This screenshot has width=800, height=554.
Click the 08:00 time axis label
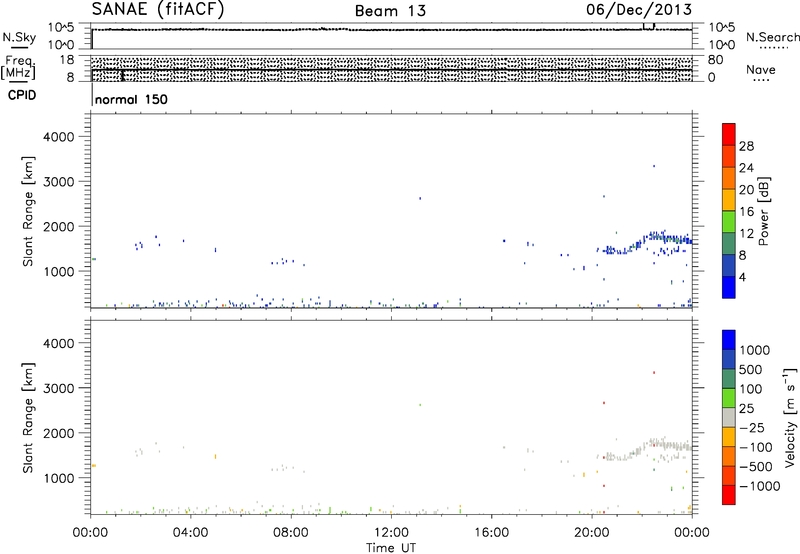click(290, 533)
